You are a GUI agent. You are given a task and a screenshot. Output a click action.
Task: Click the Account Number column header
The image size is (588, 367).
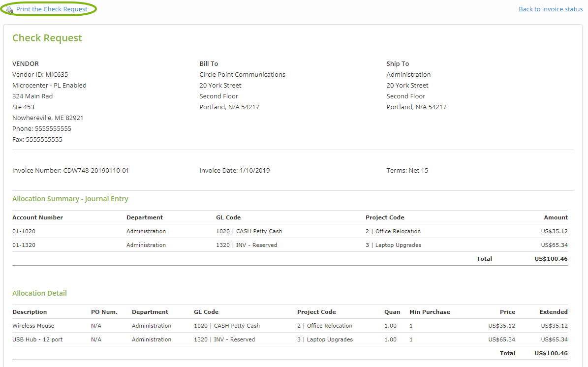click(x=37, y=217)
